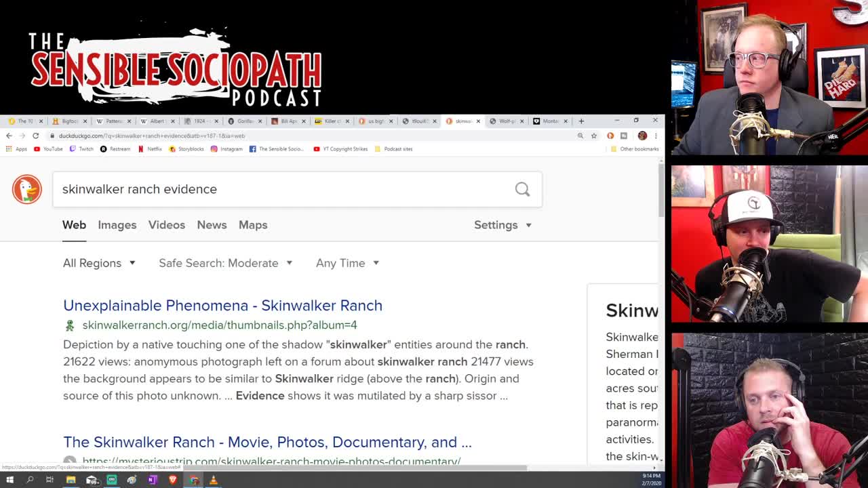Bookmark this page with the star icon
The image size is (868, 488).
594,136
